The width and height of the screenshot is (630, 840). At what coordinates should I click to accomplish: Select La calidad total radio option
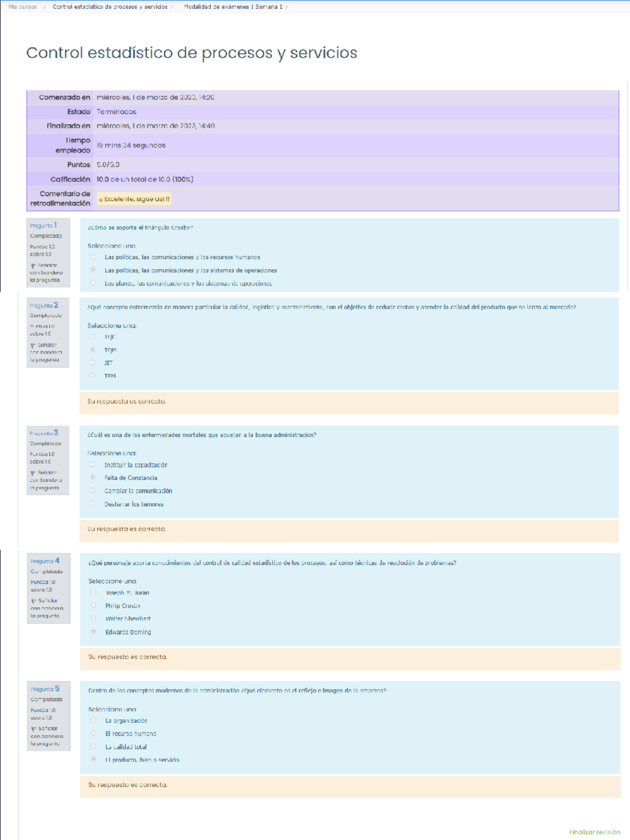point(93,747)
